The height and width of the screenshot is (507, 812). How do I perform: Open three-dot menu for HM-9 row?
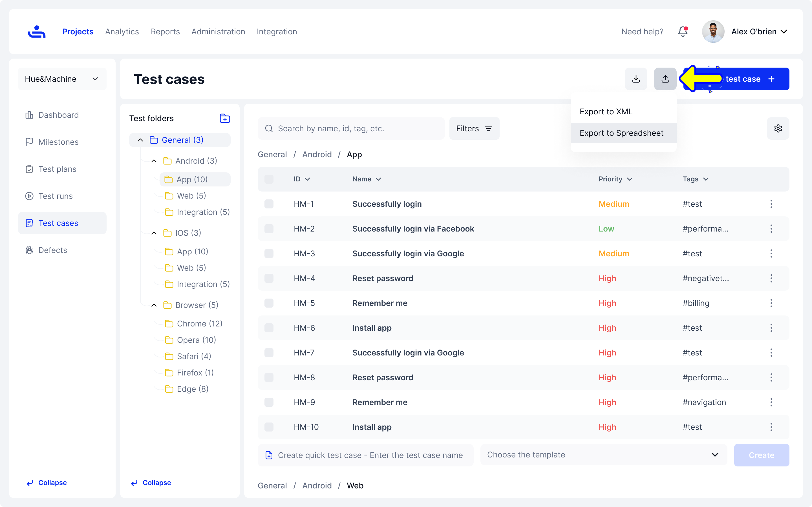click(771, 402)
